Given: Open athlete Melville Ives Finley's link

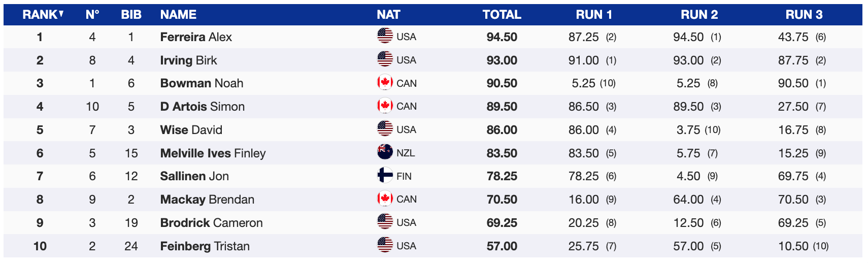Looking at the screenshot, I should tap(213, 153).
